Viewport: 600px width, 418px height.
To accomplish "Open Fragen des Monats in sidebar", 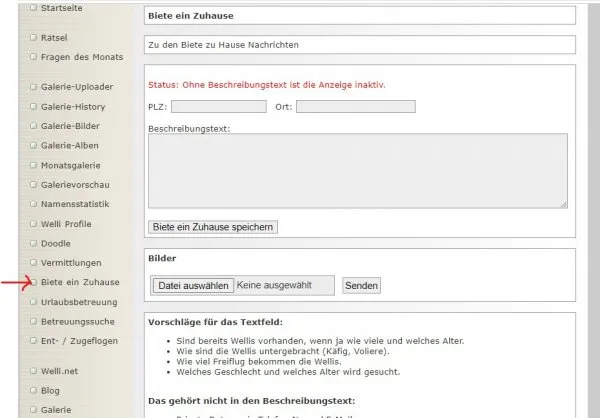I will click(82, 57).
